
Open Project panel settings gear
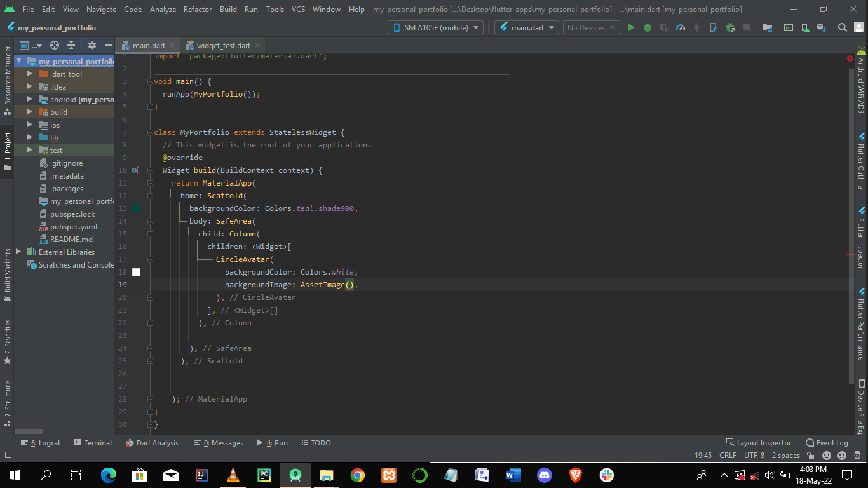coord(92,45)
